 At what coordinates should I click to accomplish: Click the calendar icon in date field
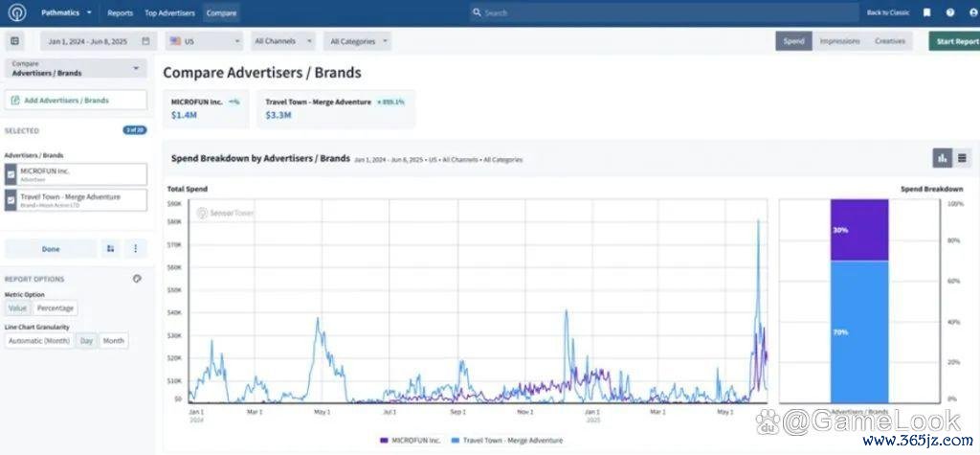coord(145,41)
